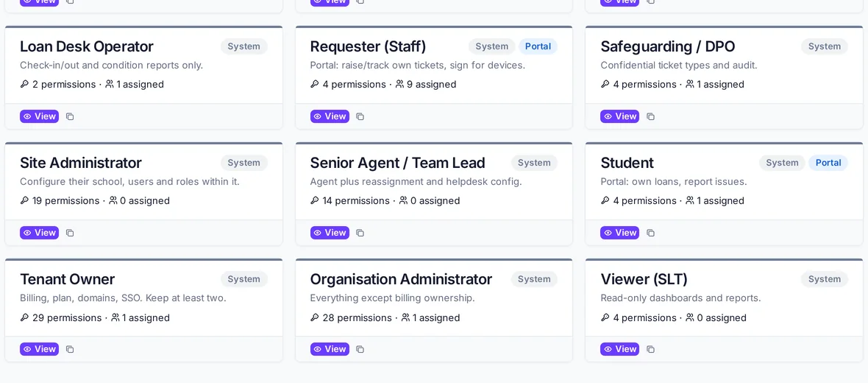Screen dimensions: 868x383
Task: Click the key icon on Tenant Owner card
Action: tap(24, 317)
